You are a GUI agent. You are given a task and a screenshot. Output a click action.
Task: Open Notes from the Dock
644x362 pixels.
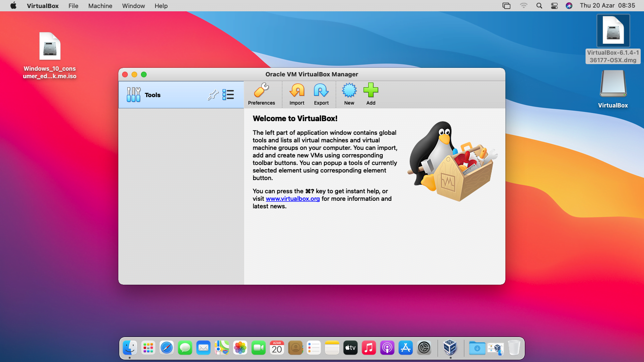(x=332, y=348)
